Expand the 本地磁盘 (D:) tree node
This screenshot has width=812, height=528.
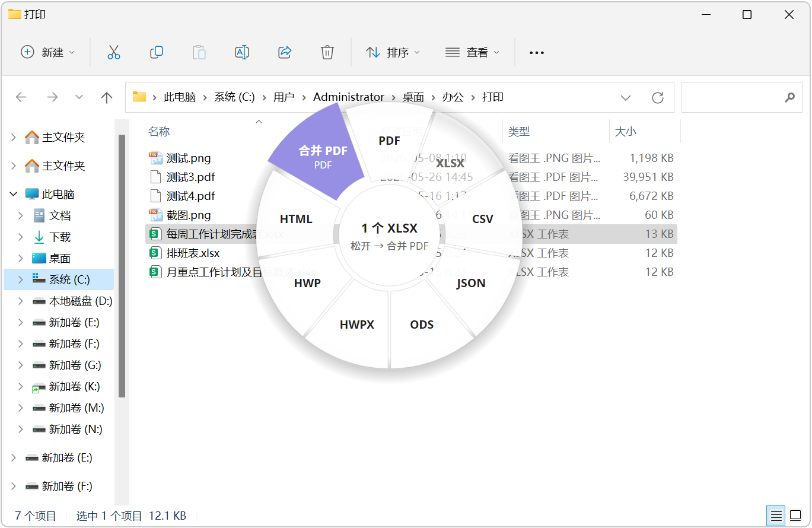point(21,301)
